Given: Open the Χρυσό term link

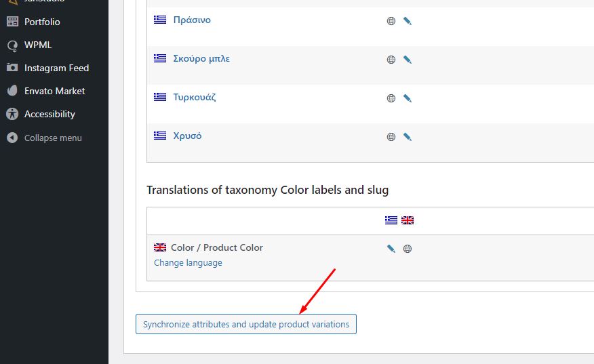Looking at the screenshot, I should click(x=187, y=136).
